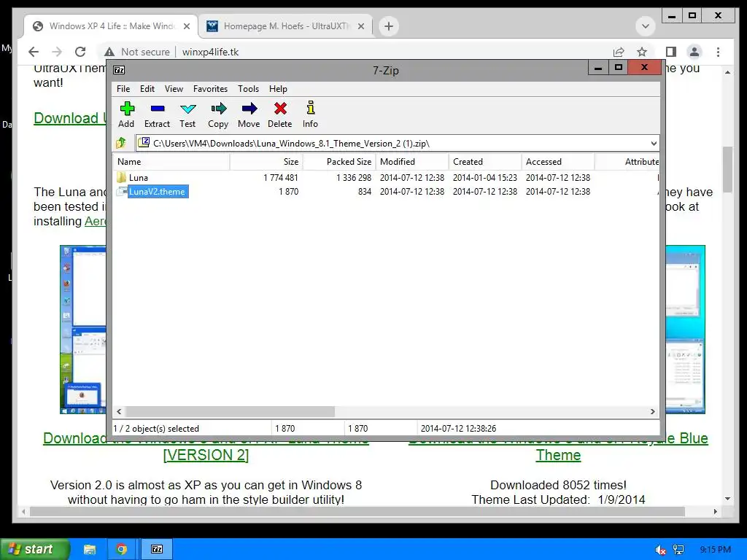Open the Chrome profile avatar
Viewport: 747px width, 560px height.
[694, 52]
